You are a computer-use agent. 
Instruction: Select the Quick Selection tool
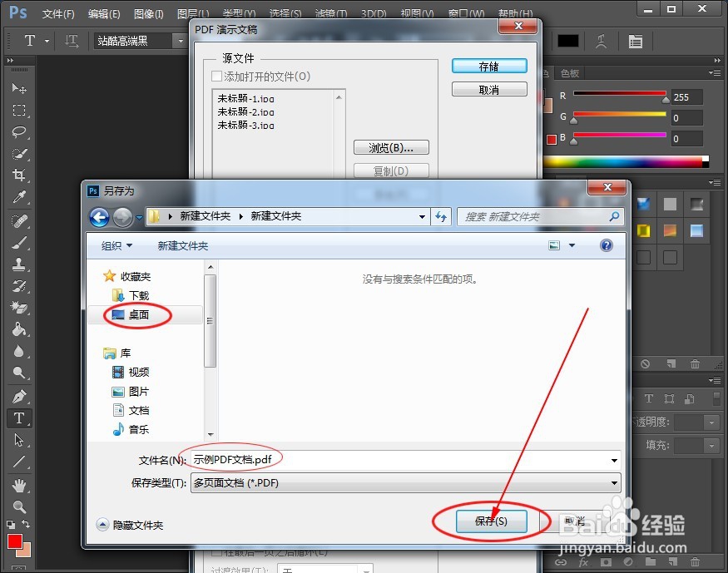pyautogui.click(x=19, y=154)
